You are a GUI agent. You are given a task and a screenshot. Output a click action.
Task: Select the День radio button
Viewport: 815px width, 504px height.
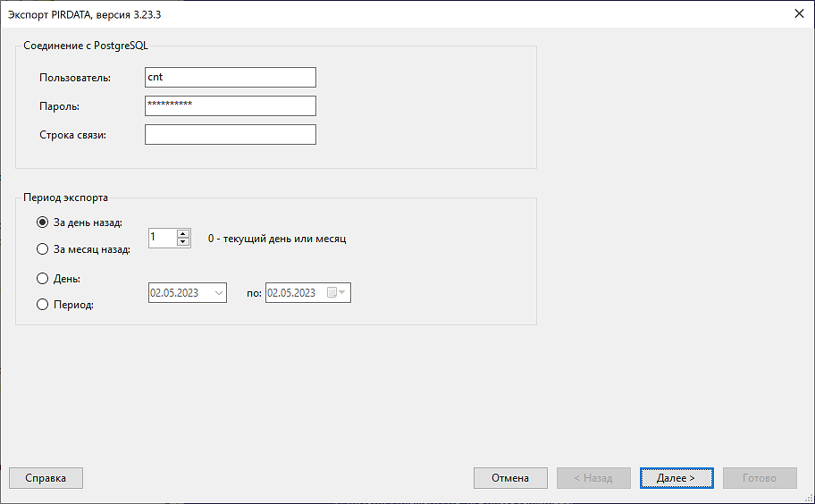coord(42,278)
